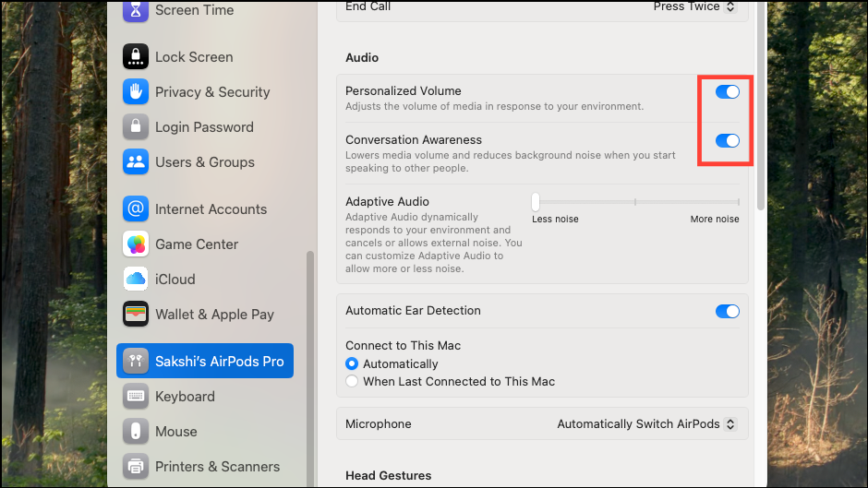This screenshot has height=488, width=868.
Task: Click the AirPods Pro sidebar icon
Action: pos(136,362)
